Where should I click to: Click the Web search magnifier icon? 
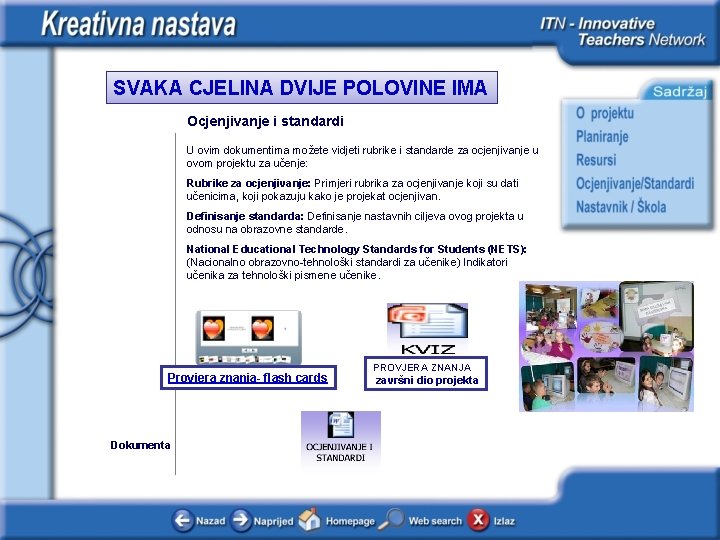point(391,519)
